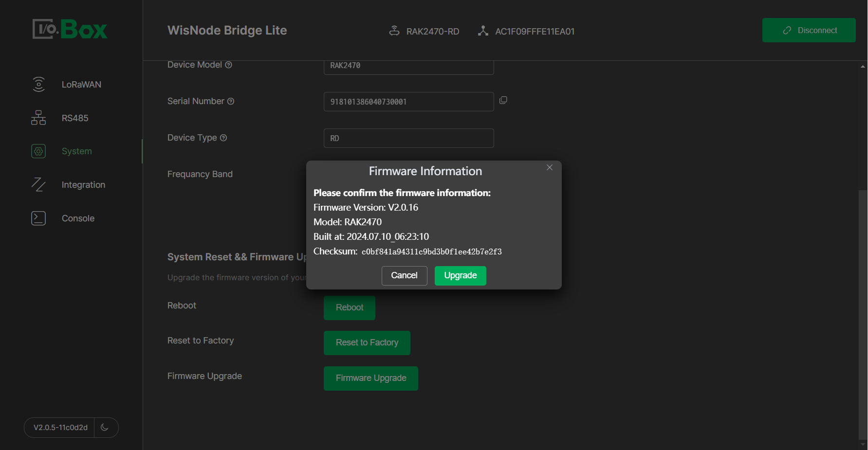This screenshot has height=450, width=868.
Task: Click the IO.Box logo
Action: coord(70,29)
